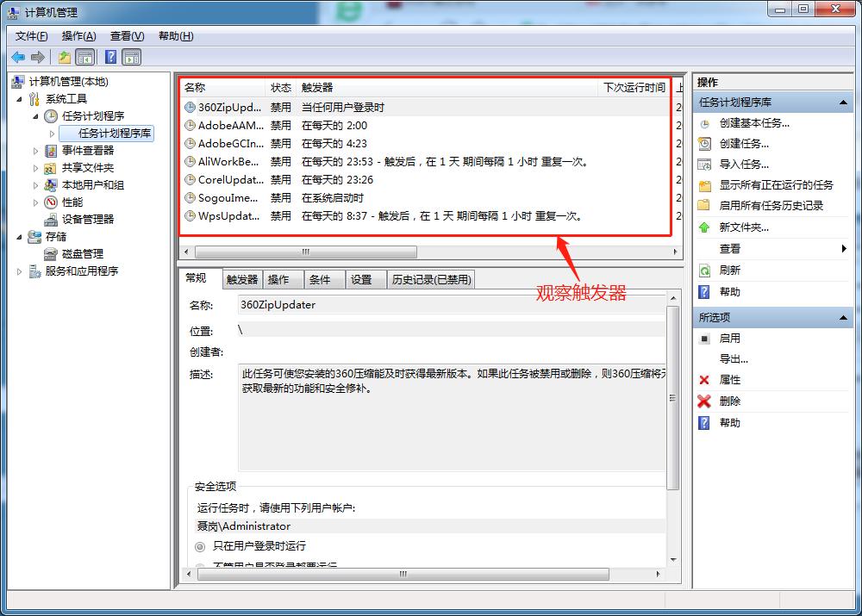Screen dimensions: 862x616
Task: Select the AdobeAAM... task row
Action: click(x=425, y=125)
